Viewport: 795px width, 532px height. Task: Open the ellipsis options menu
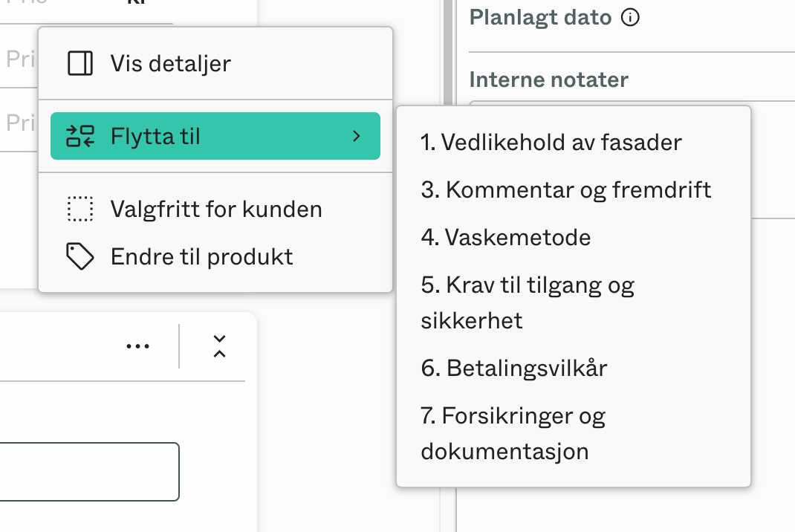(138, 345)
